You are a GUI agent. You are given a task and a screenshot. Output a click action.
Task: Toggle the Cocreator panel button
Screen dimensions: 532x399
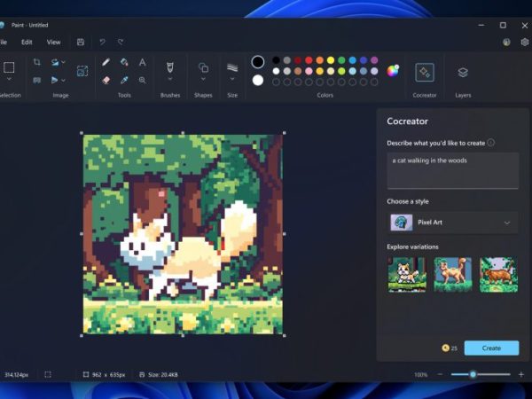(x=425, y=73)
